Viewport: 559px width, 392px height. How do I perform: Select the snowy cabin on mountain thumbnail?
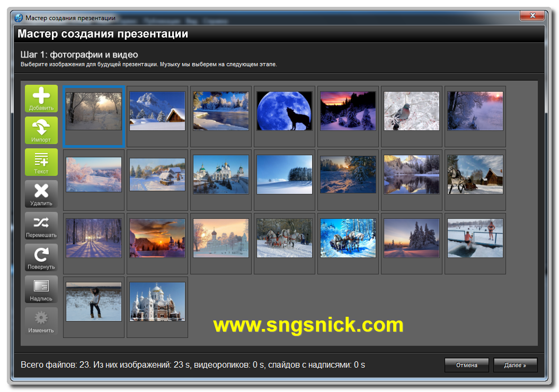[x=157, y=111]
